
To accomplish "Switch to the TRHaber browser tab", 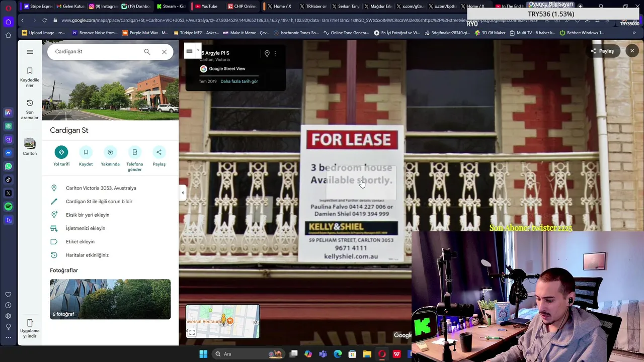I will tap(313, 6).
